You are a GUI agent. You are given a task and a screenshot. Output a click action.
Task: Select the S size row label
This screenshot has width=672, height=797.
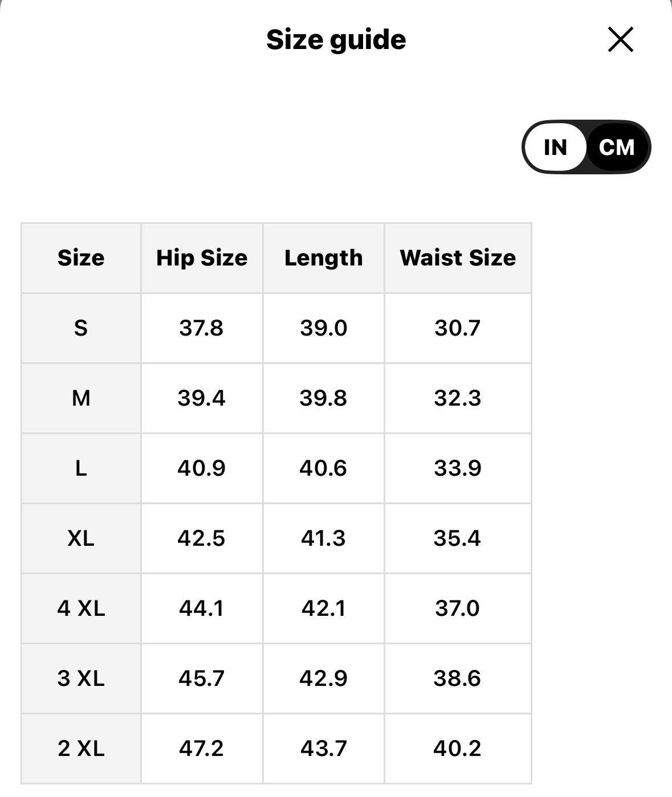[x=81, y=328]
